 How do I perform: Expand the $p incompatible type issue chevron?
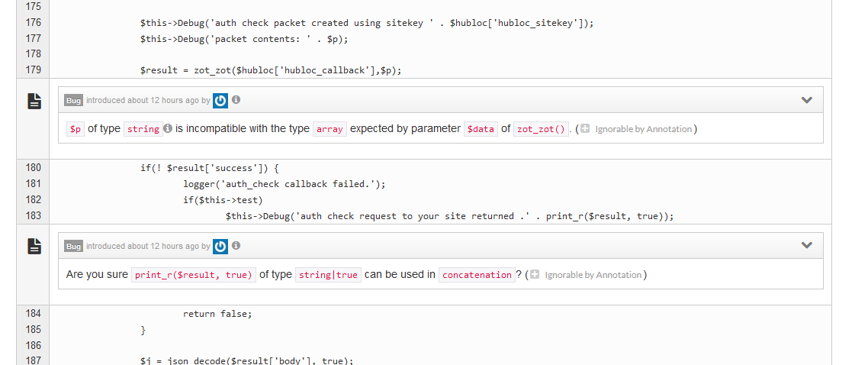[x=807, y=100]
